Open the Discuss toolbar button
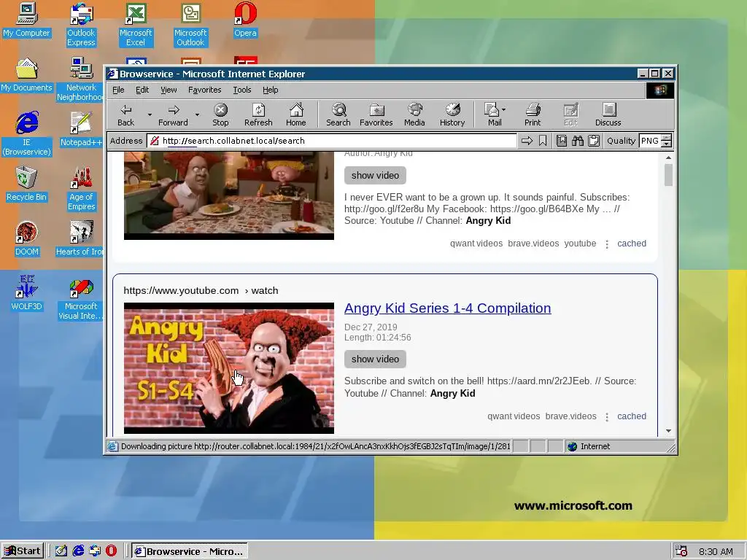747x560 pixels. pos(608,115)
